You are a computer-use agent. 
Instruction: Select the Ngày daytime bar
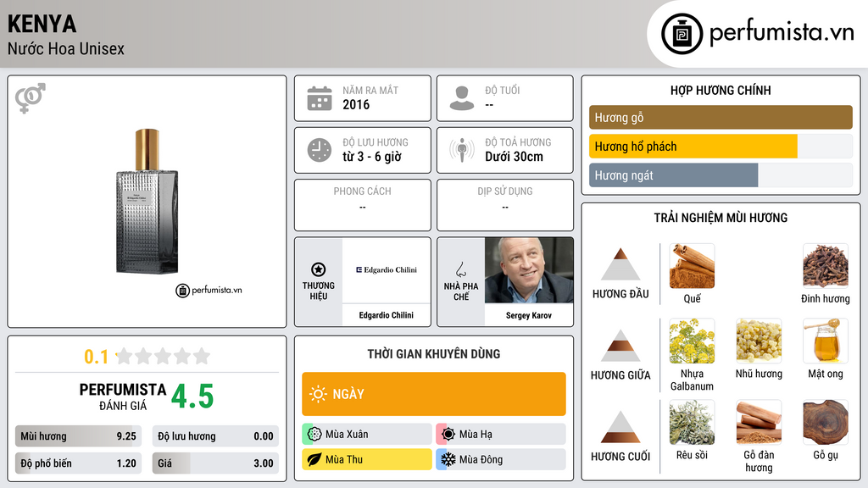(434, 394)
